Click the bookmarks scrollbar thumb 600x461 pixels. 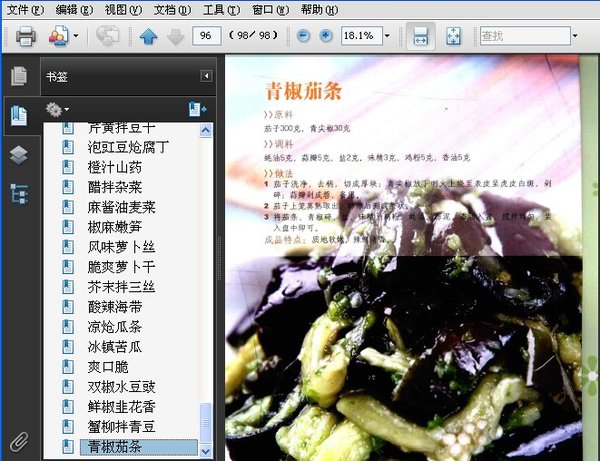tap(205, 422)
